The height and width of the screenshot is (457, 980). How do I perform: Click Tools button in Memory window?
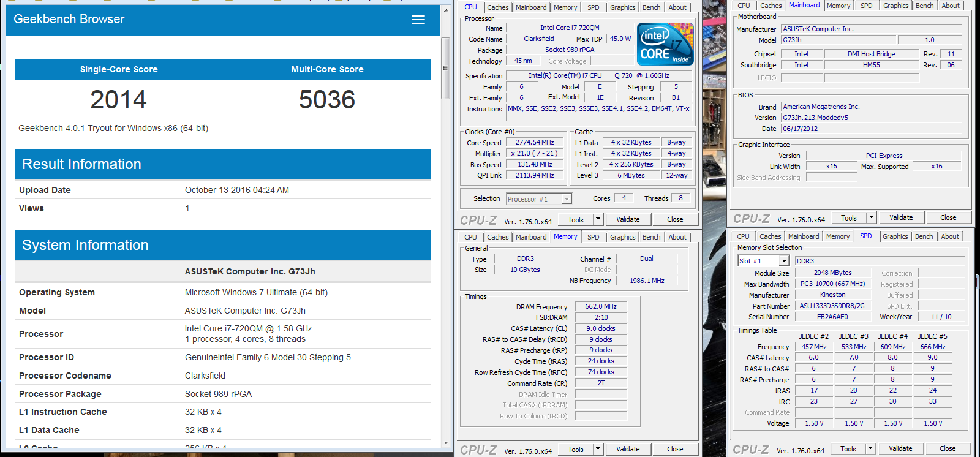click(x=576, y=449)
